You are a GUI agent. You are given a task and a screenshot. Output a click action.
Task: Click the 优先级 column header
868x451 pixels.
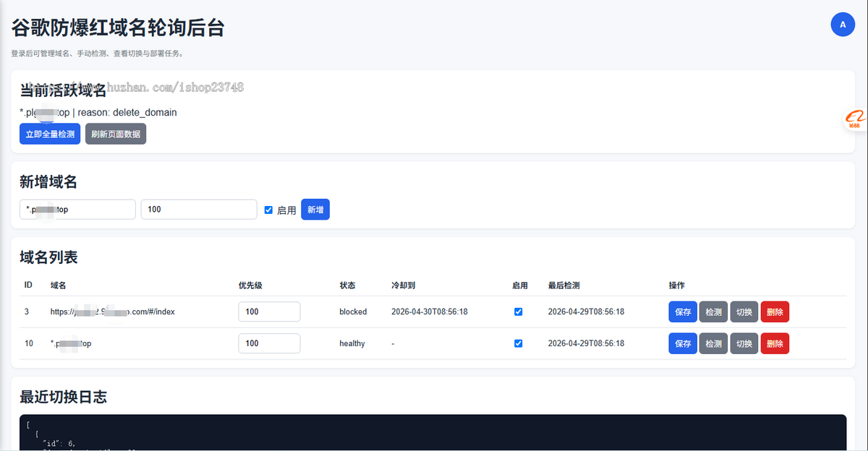point(250,285)
